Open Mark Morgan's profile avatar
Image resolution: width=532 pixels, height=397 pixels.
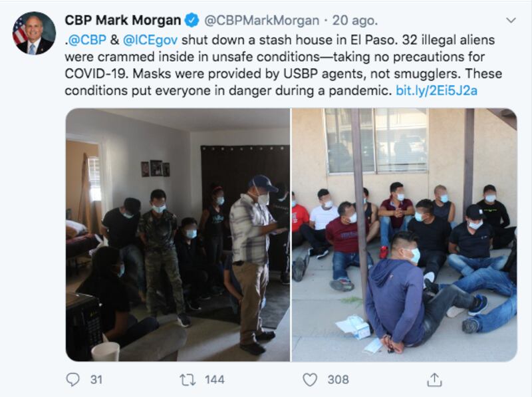coord(35,33)
